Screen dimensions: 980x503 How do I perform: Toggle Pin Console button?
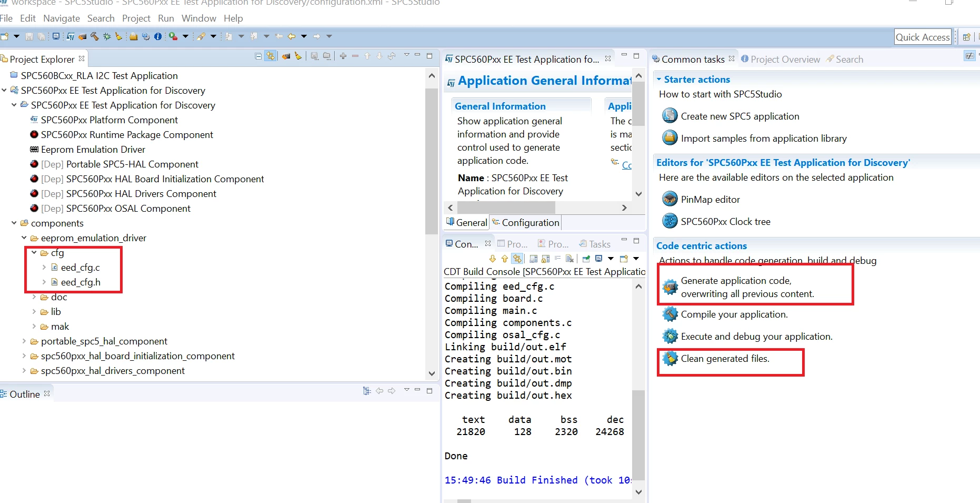coord(586,259)
